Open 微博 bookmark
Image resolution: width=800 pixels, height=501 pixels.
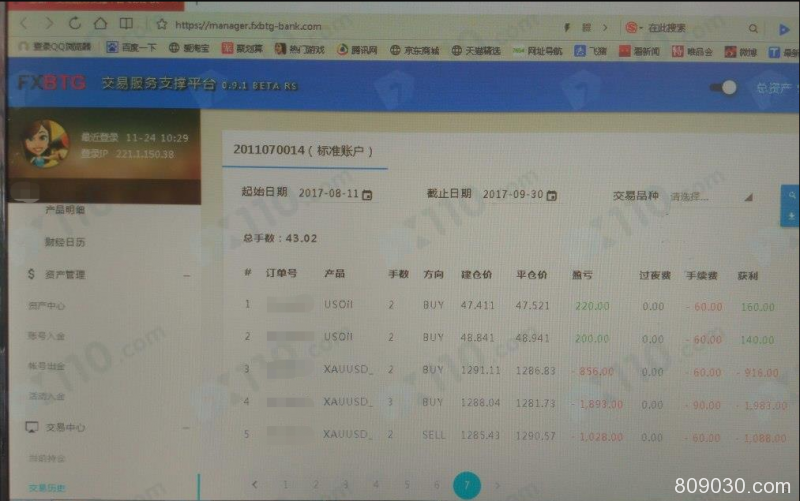click(x=741, y=52)
